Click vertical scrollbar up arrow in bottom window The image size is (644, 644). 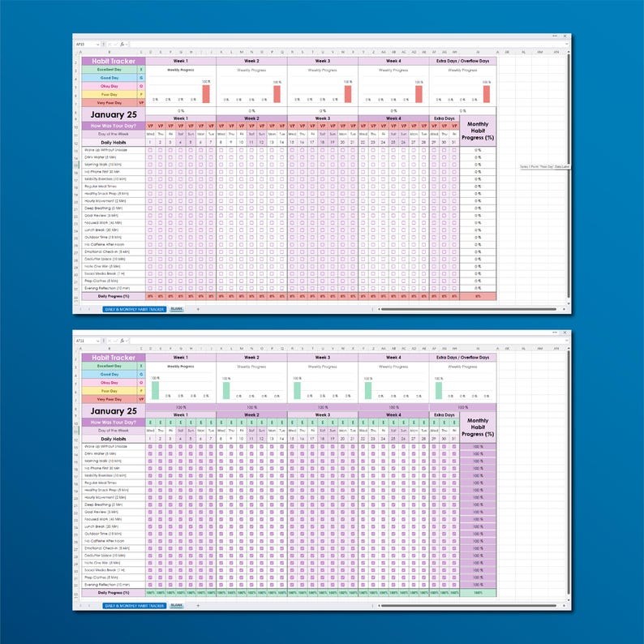(x=569, y=348)
